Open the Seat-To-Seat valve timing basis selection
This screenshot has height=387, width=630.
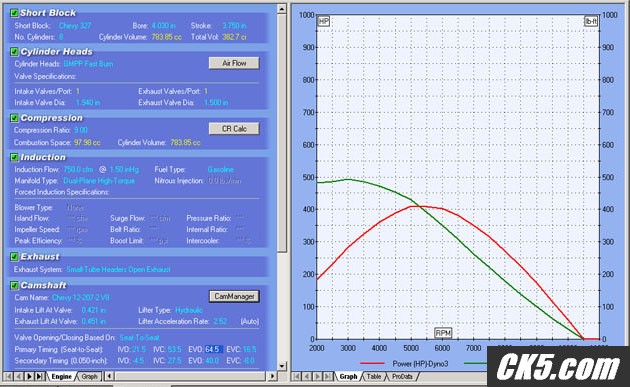tap(139, 338)
